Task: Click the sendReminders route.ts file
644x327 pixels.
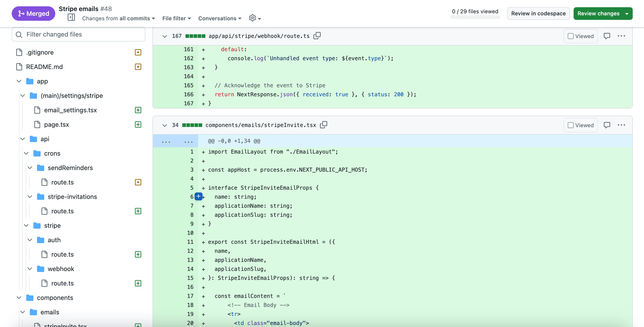Action: (x=62, y=182)
